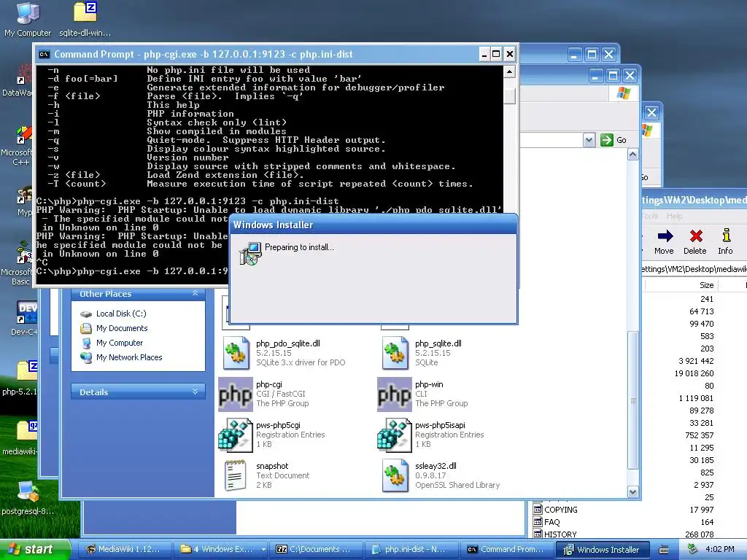Open Help menu in 7-Zip window
This screenshot has width=747, height=560.
tap(674, 216)
